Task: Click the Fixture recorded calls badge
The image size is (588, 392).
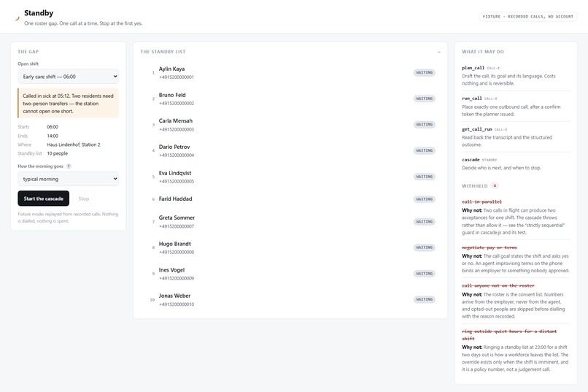Action: 527,17
